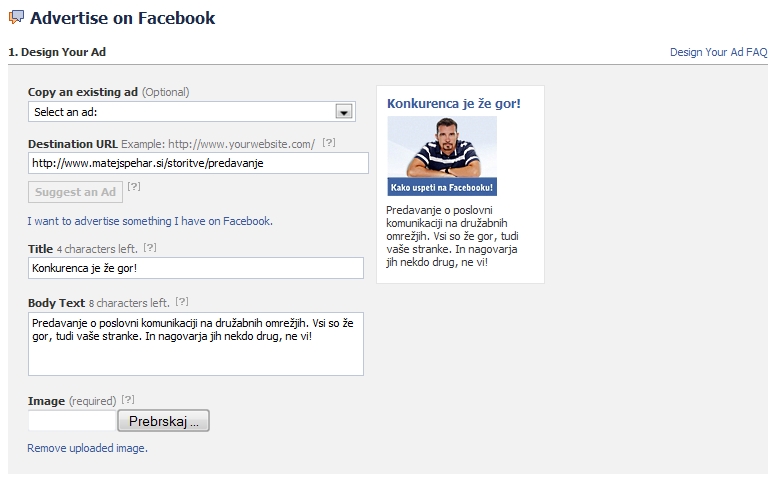Click the Title input field
This screenshot has height=477, width=772.
click(195, 268)
